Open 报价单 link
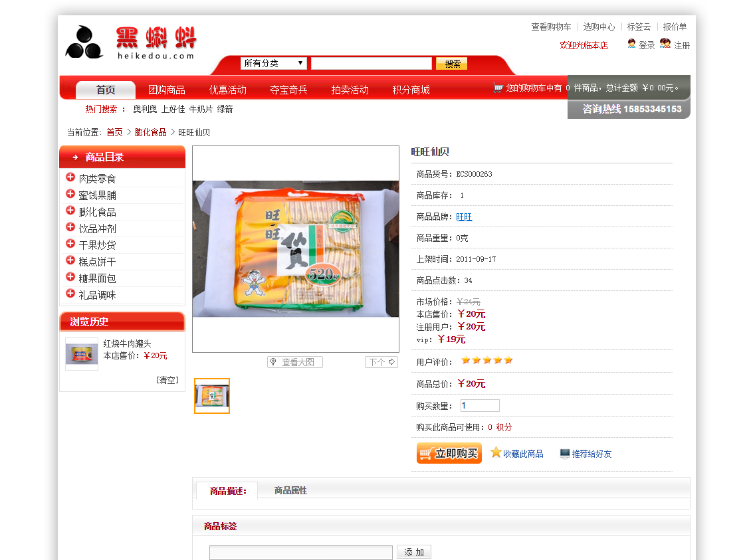 (x=675, y=27)
